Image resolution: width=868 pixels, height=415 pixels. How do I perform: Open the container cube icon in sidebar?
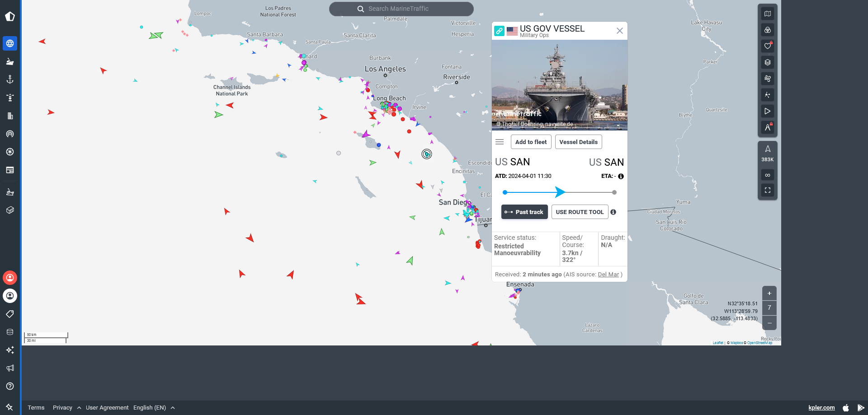10,210
